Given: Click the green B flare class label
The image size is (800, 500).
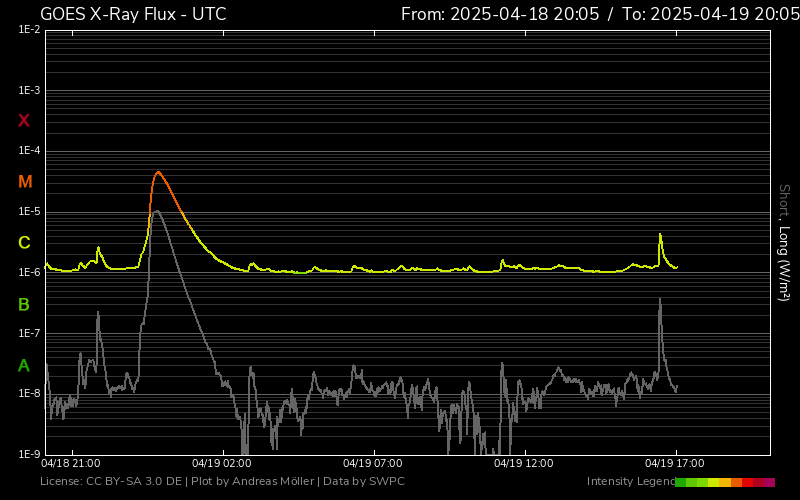Looking at the screenshot, I should tap(24, 305).
